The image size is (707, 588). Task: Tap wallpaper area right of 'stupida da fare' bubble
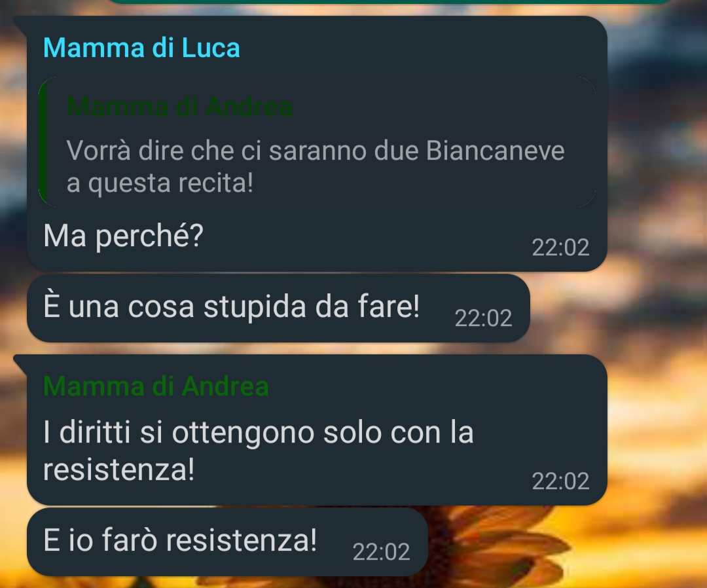tap(618, 308)
